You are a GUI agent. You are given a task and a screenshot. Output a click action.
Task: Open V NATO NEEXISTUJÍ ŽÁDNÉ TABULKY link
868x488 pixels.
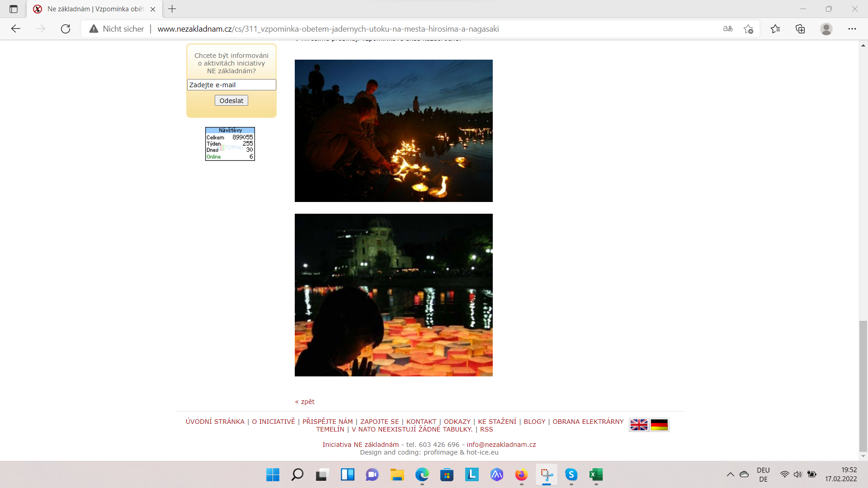point(412,429)
